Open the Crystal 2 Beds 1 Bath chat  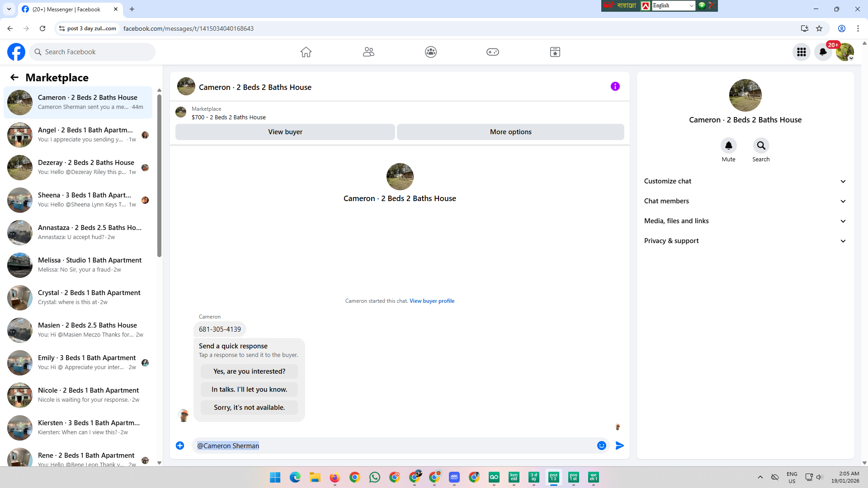click(78, 298)
